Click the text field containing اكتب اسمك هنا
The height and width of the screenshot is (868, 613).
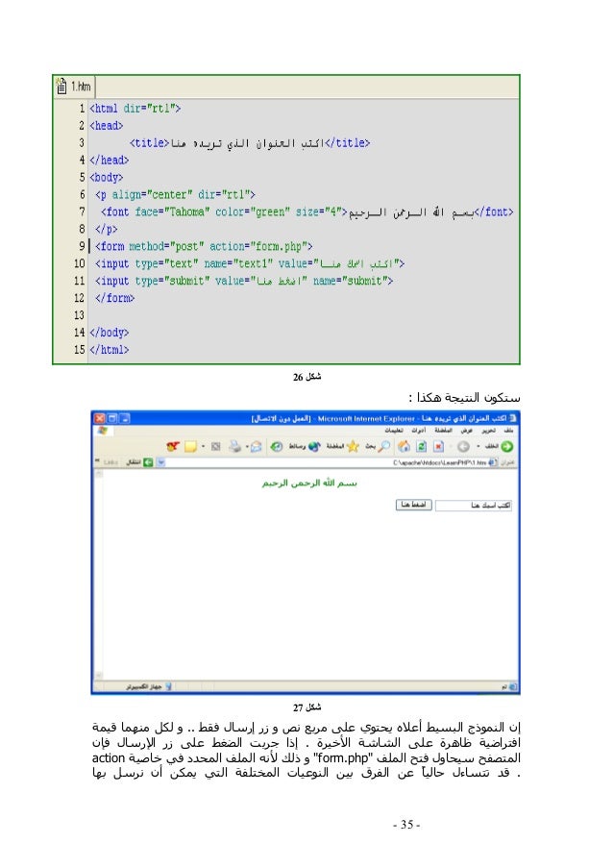coord(474,505)
